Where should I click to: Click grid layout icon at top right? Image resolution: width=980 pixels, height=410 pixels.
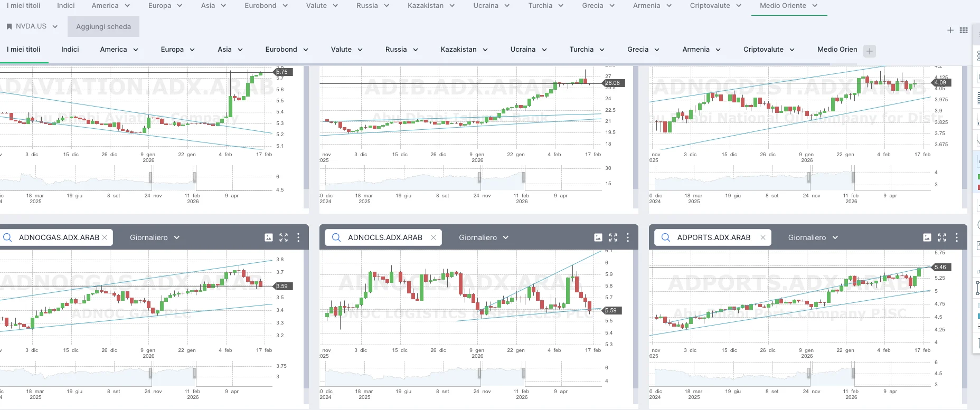[964, 30]
